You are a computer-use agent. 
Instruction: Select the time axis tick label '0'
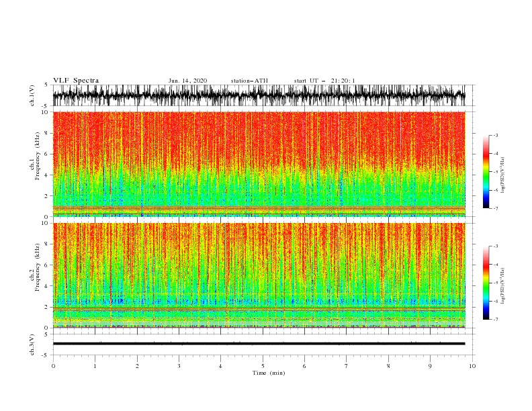[x=53, y=366]
